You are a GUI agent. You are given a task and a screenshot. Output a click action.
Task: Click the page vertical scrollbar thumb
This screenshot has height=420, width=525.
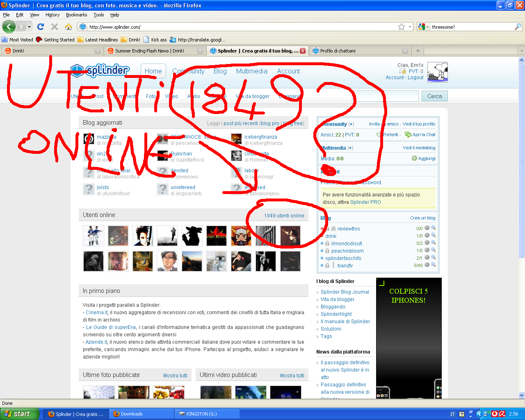(x=521, y=160)
